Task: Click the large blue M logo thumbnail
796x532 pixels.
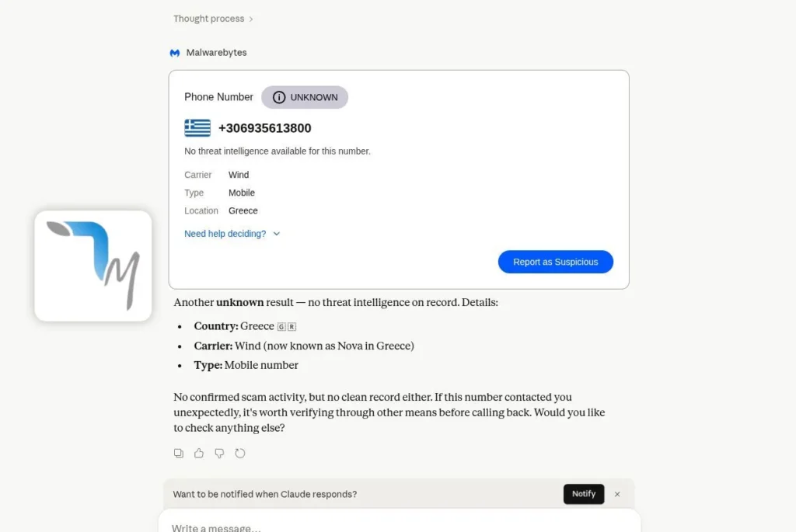Action: tap(93, 266)
